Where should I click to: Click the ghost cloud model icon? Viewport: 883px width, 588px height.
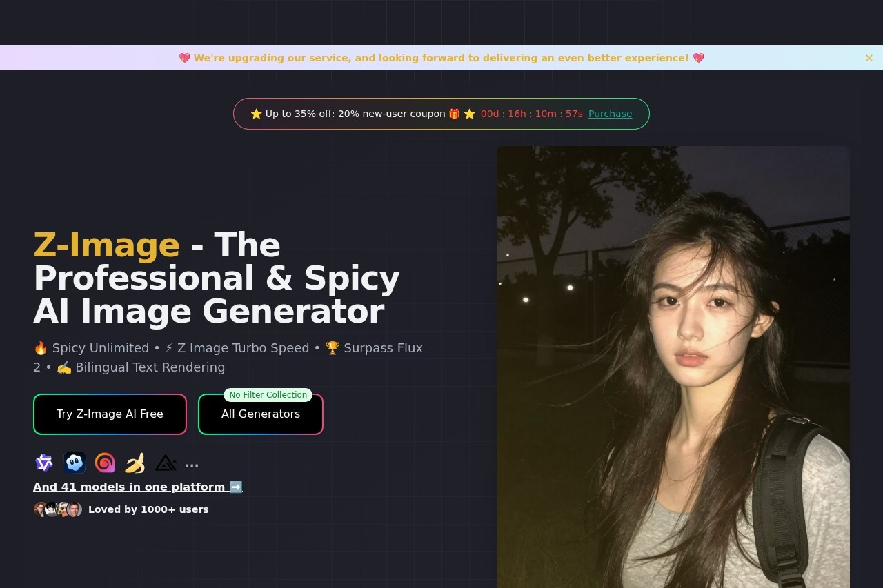(x=75, y=463)
